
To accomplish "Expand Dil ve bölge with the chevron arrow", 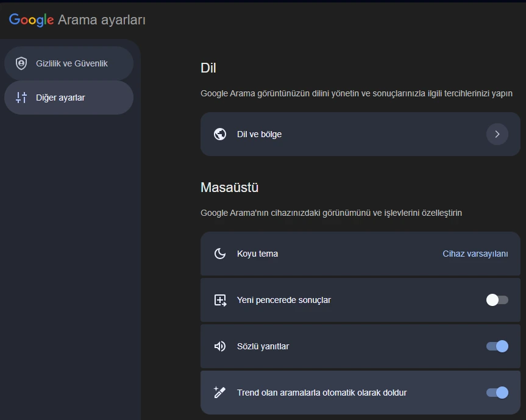I will (497, 134).
